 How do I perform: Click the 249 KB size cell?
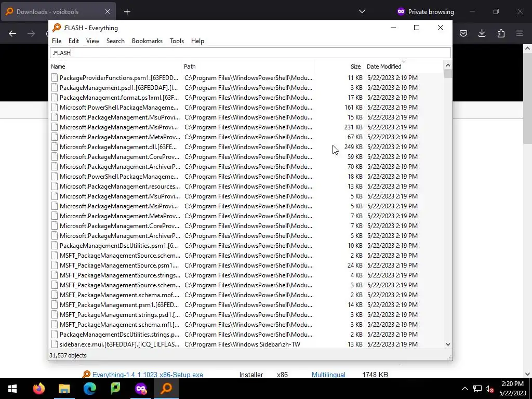[353, 147]
